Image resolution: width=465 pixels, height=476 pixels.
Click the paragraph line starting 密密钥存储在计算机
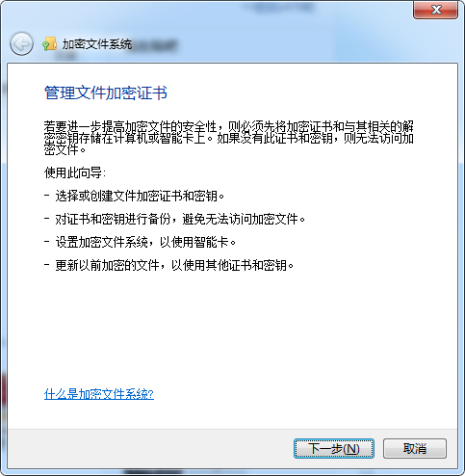[x=229, y=138]
